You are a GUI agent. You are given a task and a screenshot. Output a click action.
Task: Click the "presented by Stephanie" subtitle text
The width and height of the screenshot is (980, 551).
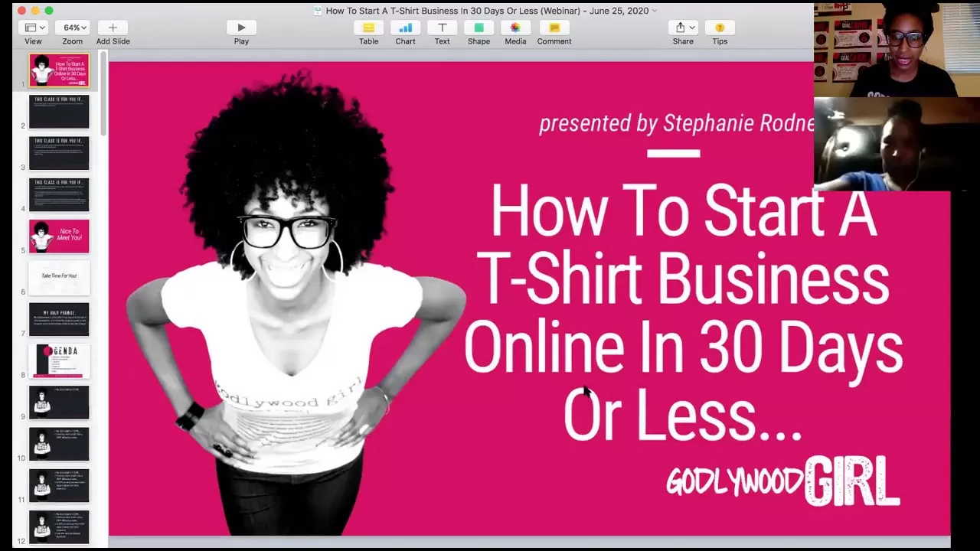click(x=676, y=123)
